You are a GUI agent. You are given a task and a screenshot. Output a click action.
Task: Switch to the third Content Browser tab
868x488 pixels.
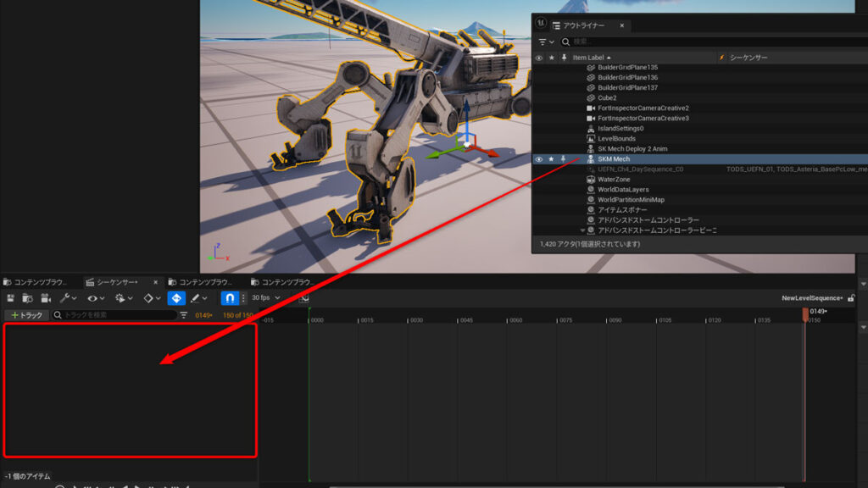(283, 282)
